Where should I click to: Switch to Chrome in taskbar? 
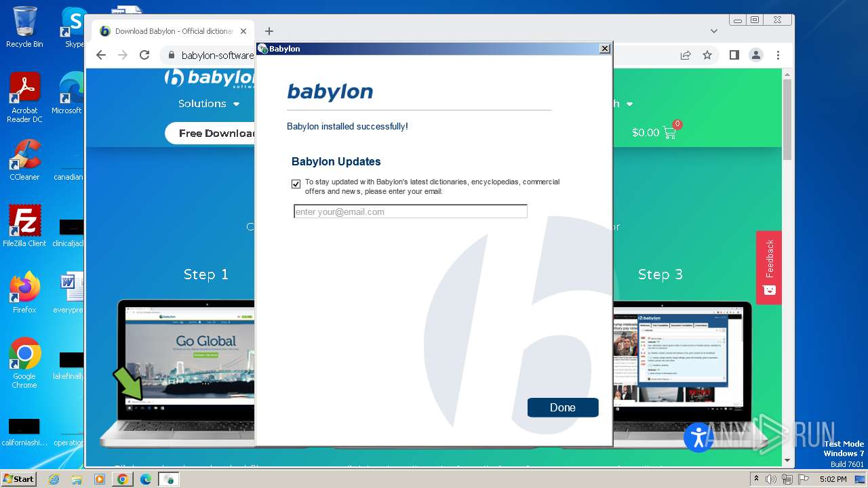(123, 479)
